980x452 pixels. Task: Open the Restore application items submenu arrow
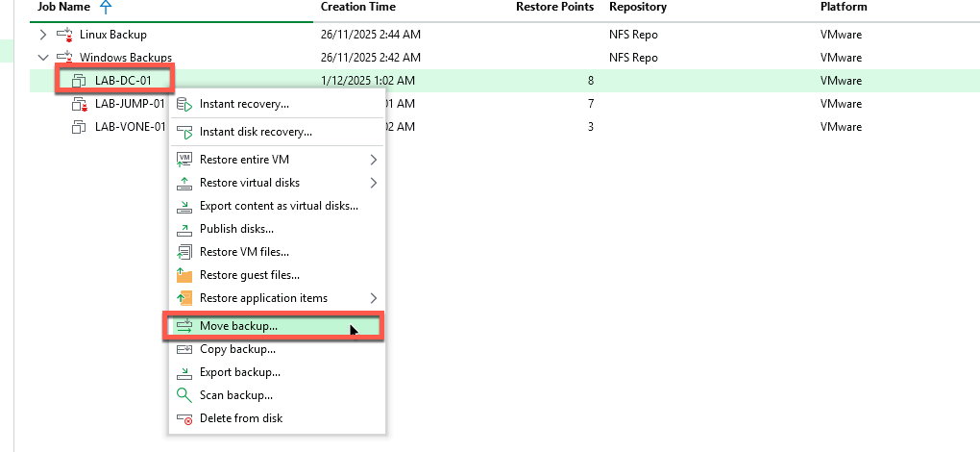click(x=373, y=298)
